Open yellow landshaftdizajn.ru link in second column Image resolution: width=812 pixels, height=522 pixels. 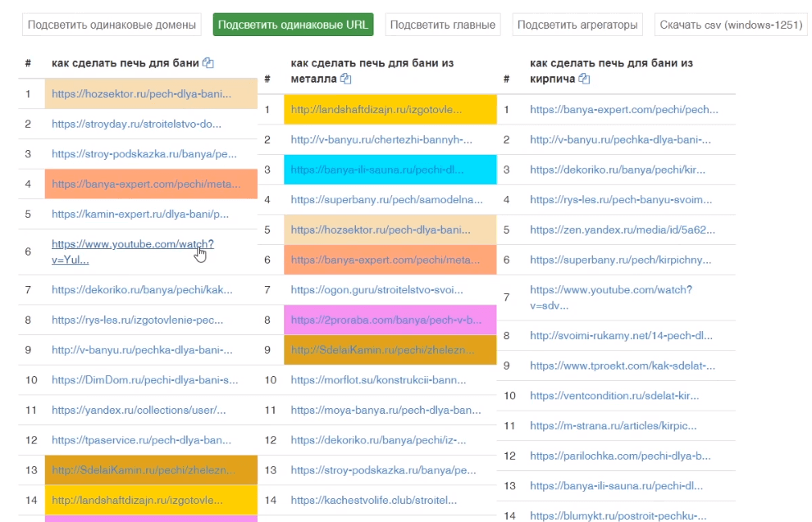click(x=376, y=110)
